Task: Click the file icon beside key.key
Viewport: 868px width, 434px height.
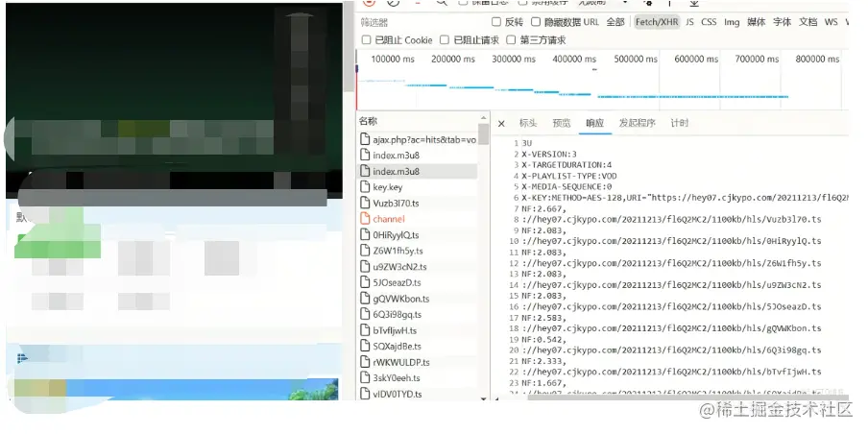Action: 364,187
